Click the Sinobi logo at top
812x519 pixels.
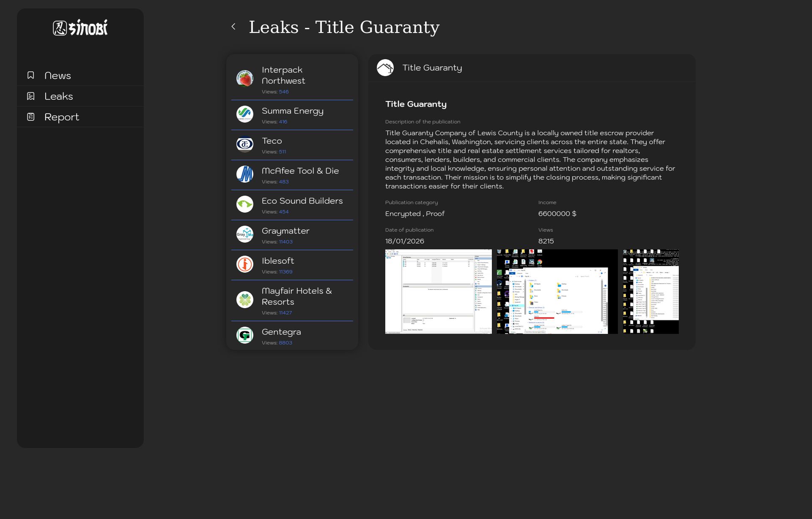(80, 28)
